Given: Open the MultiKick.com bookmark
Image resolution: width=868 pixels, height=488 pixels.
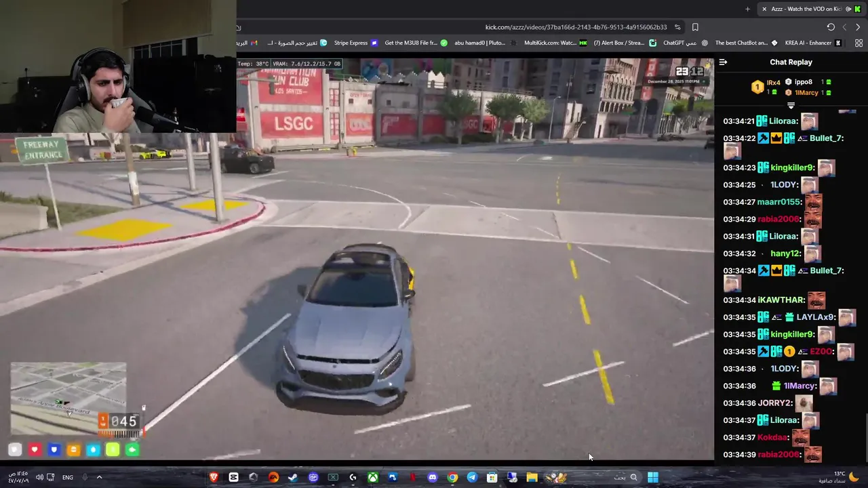Looking at the screenshot, I should pos(555,43).
